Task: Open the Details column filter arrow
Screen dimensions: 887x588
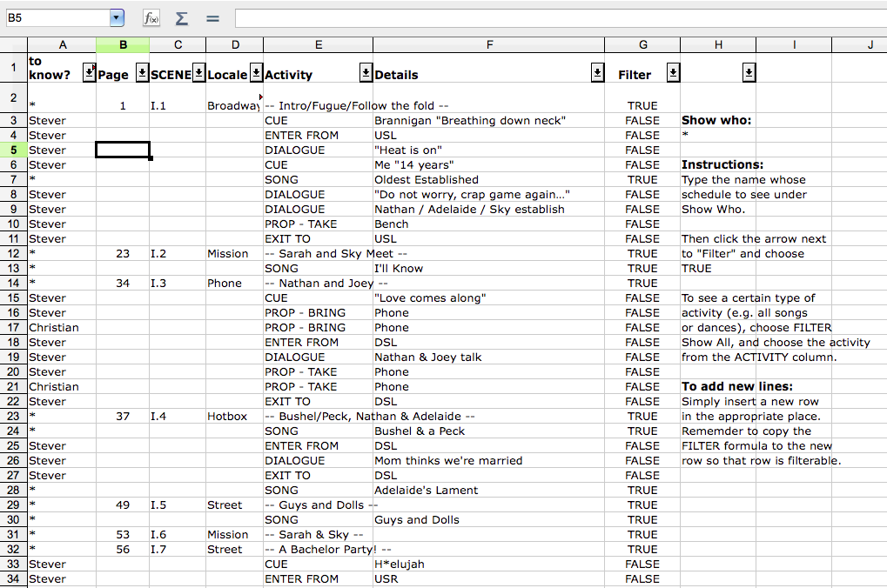Action: click(597, 73)
